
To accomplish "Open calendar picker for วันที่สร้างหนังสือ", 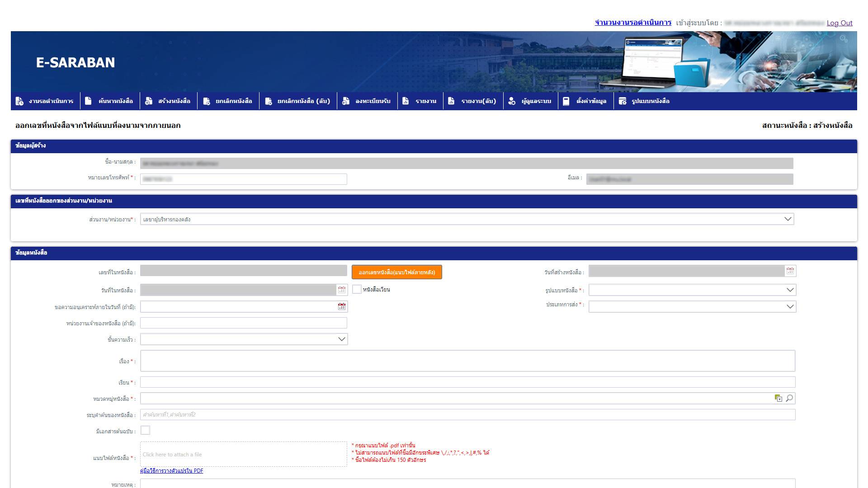I will (x=790, y=271).
